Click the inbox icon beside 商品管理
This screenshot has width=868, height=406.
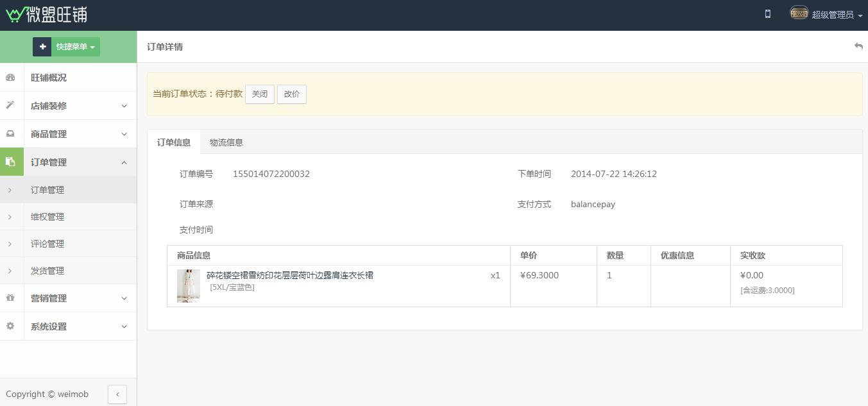tap(10, 134)
